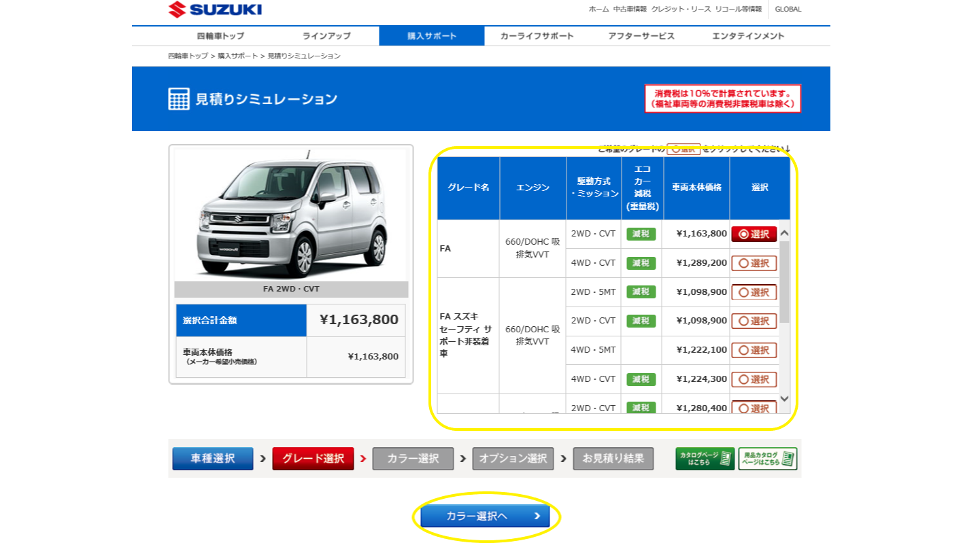The width and height of the screenshot is (963, 560).
Task: Open the ホーム link
Action: 598,10
